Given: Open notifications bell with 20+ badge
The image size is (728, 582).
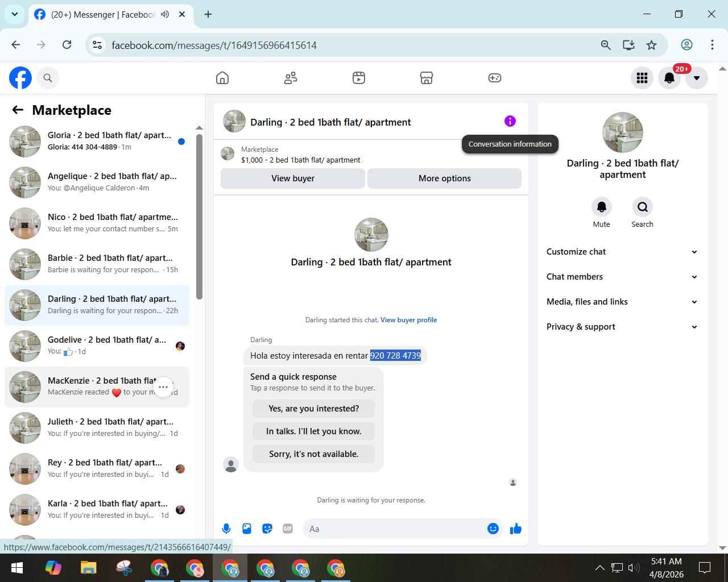Looking at the screenshot, I should click(669, 78).
